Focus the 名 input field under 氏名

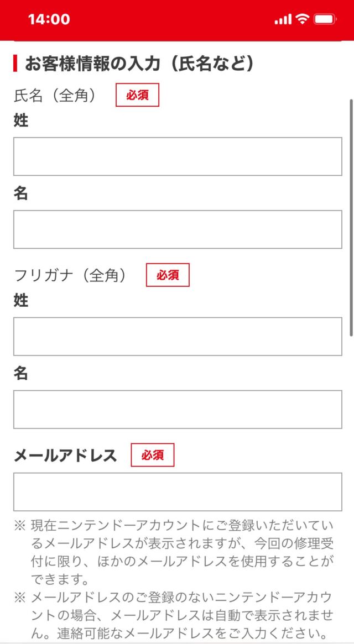[x=178, y=229]
